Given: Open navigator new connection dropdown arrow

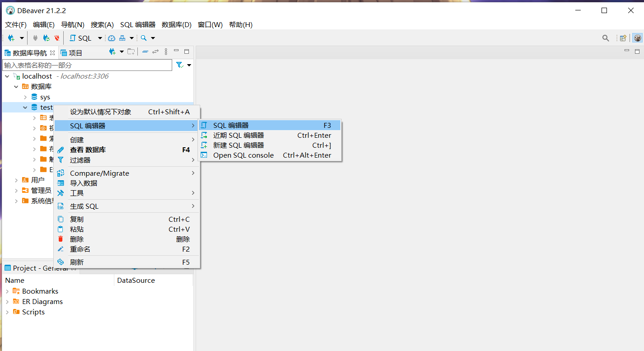Looking at the screenshot, I should tap(122, 52).
